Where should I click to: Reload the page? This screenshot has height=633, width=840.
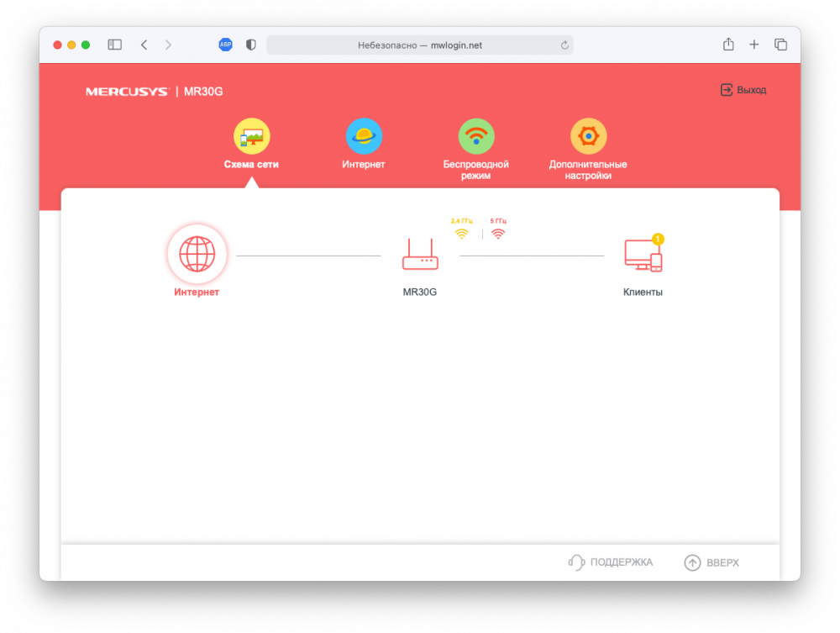tap(564, 45)
